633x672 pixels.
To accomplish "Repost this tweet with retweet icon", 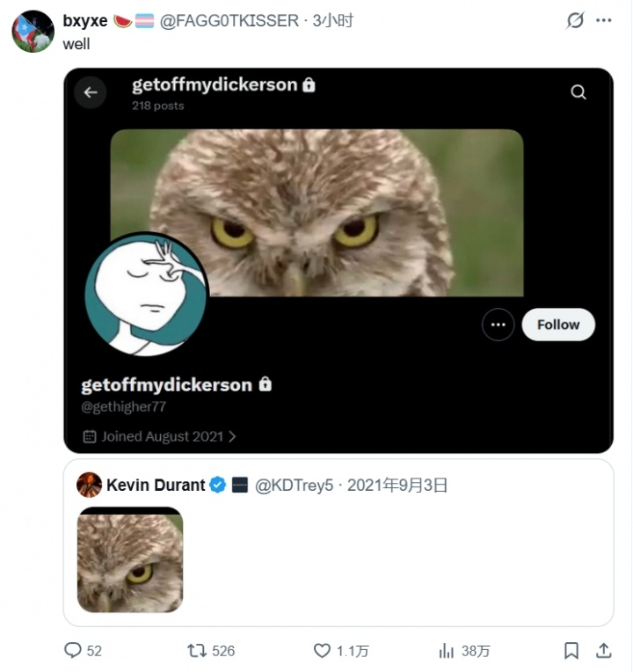I will click(197, 651).
